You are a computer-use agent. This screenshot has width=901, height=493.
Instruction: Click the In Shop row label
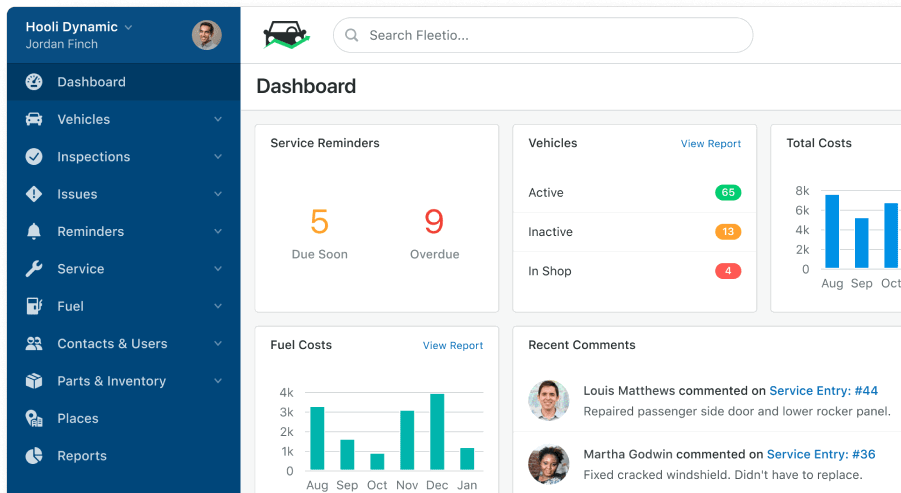click(550, 271)
